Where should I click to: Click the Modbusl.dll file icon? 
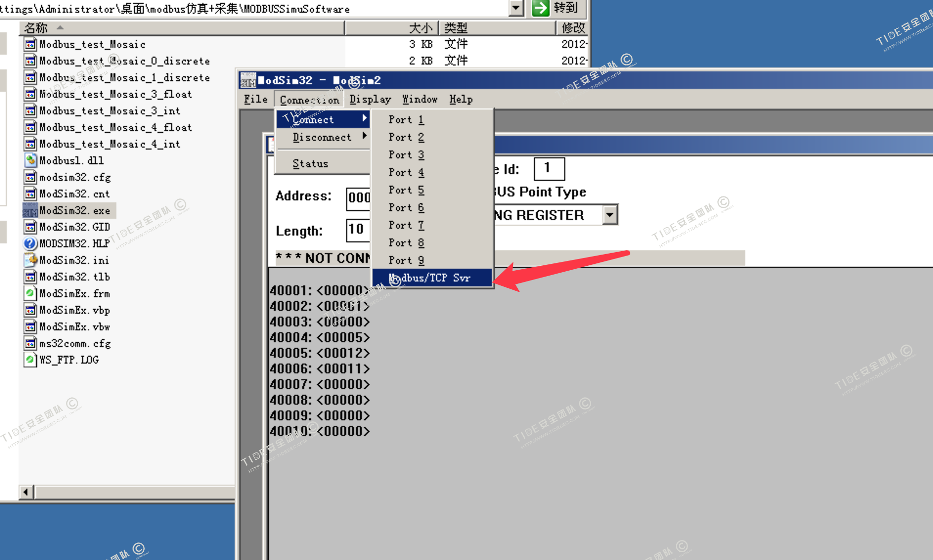point(30,160)
